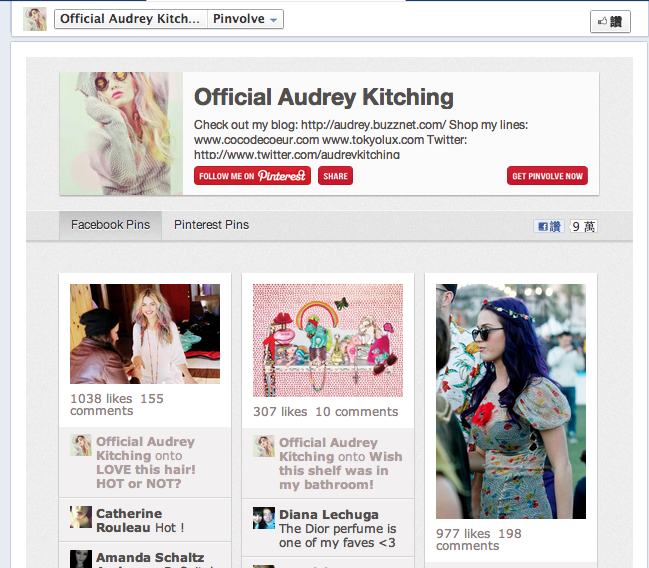Open the pastel hair photo pin
The image size is (649, 568).
pyautogui.click(x=145, y=334)
